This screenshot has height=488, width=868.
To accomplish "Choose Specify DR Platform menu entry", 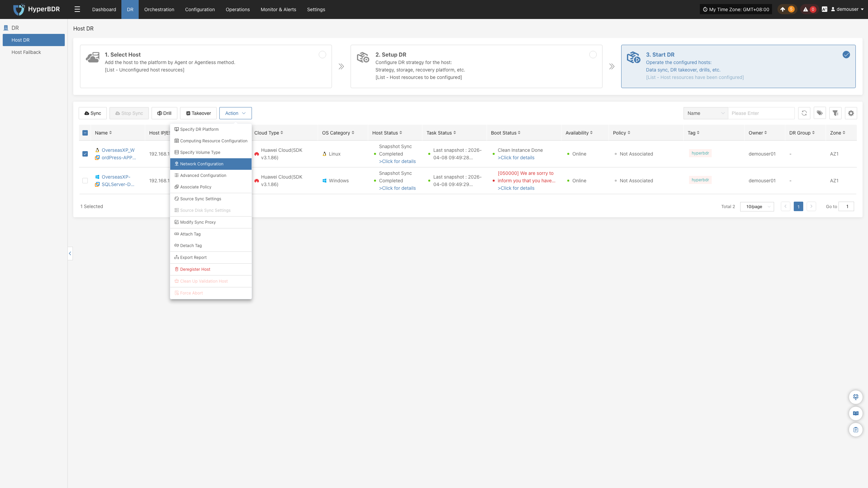I will tap(211, 129).
